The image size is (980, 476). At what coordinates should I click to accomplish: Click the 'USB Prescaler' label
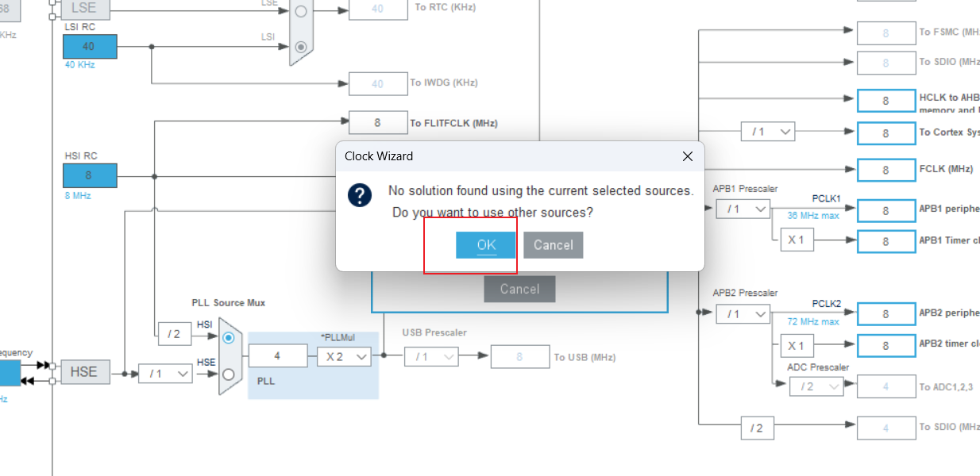tap(434, 332)
